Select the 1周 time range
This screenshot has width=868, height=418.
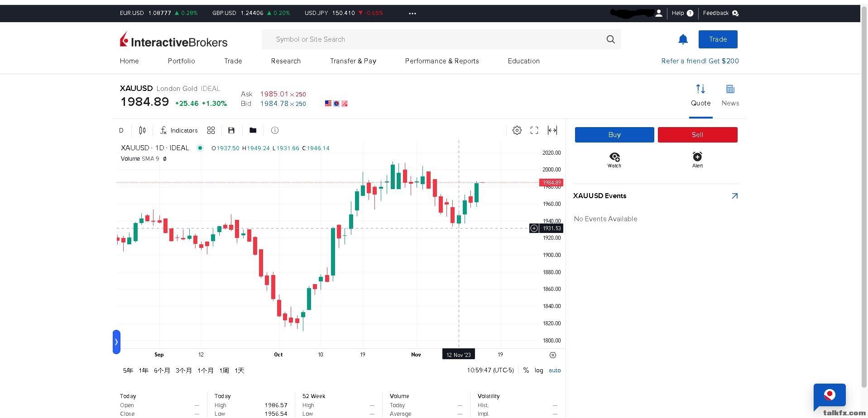pos(224,370)
